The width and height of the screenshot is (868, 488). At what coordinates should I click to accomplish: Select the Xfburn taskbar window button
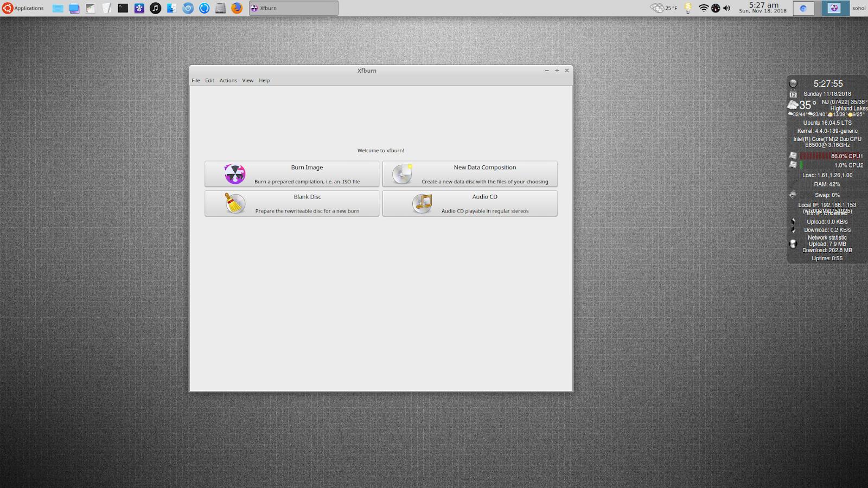click(x=293, y=8)
